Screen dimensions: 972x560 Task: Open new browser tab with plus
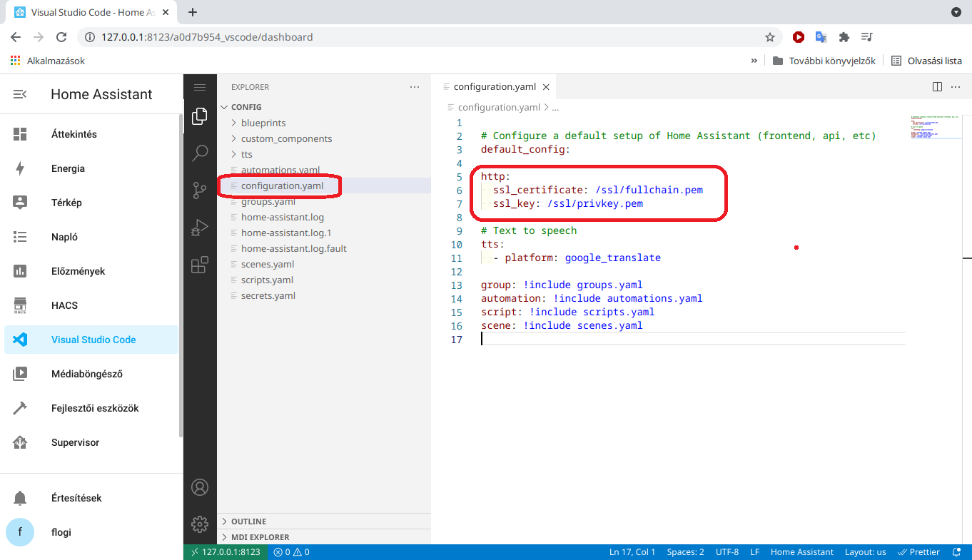pos(193,12)
